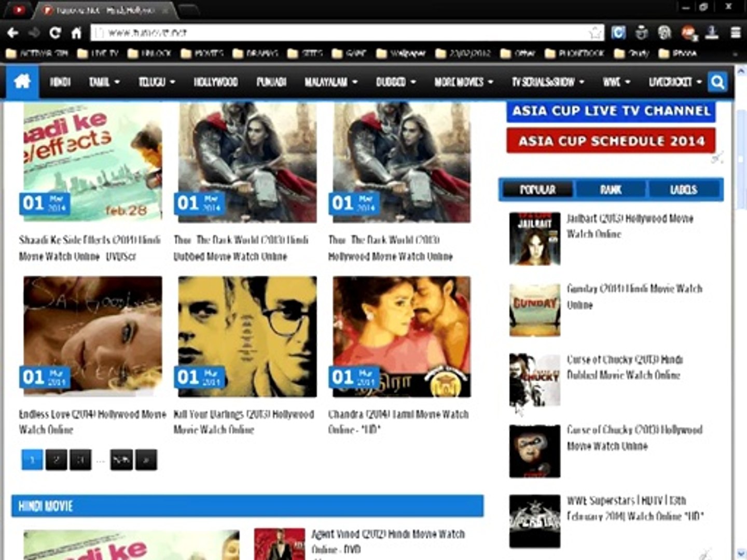Open the Gunday sidebar thumbnail
Viewport: 747px width, 560px height.
click(x=535, y=310)
